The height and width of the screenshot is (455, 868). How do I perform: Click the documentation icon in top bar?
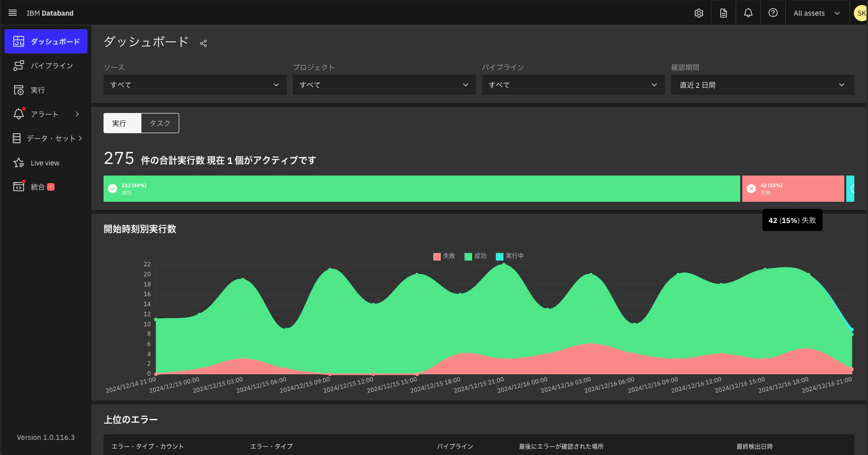point(723,13)
